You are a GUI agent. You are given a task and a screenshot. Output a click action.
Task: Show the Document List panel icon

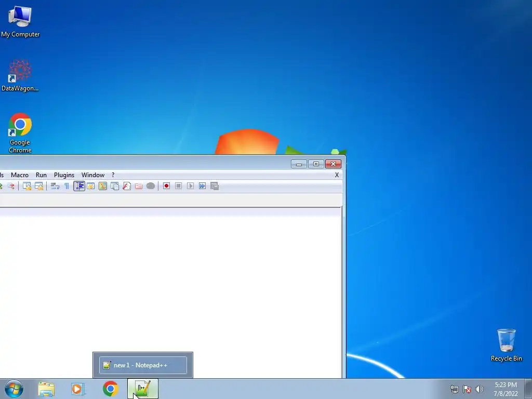[115, 186]
